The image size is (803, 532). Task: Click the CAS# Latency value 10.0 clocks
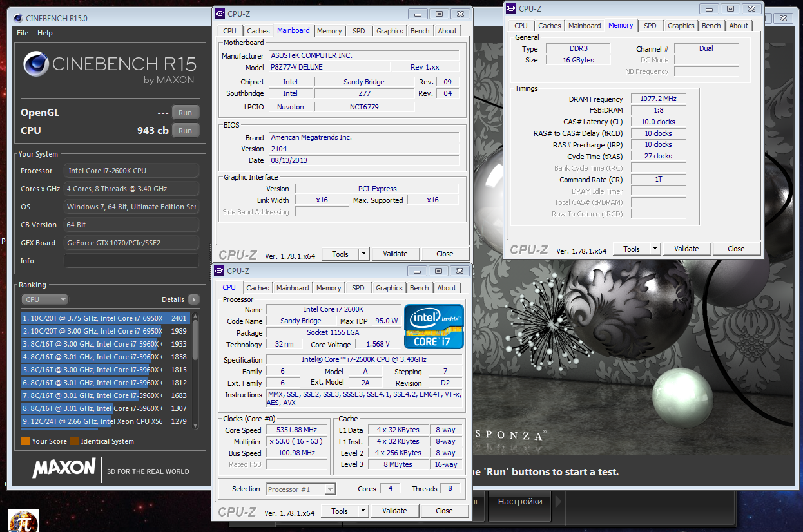pyautogui.click(x=659, y=122)
